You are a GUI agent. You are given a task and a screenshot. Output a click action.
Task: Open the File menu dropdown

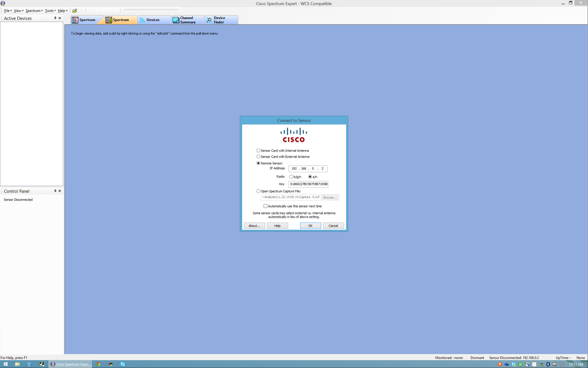[7, 11]
